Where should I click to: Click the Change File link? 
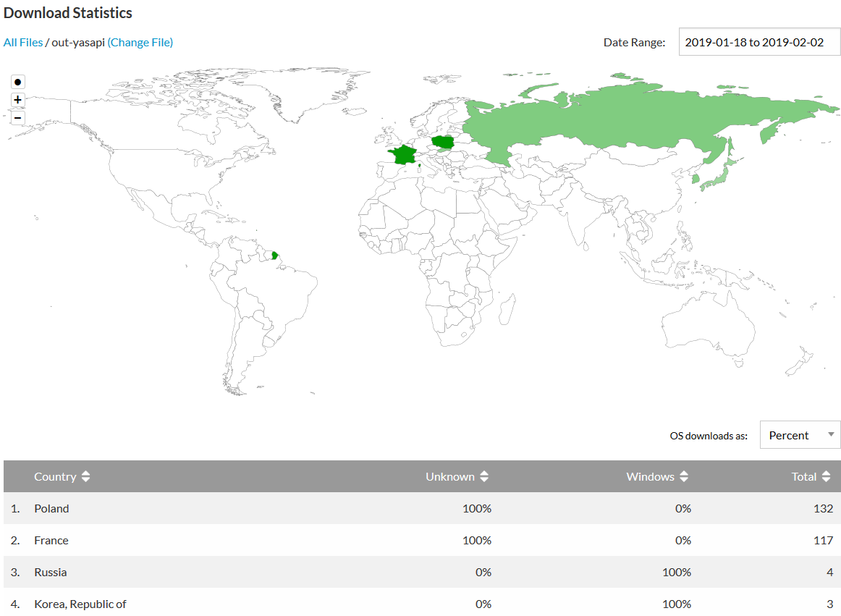[x=140, y=42]
